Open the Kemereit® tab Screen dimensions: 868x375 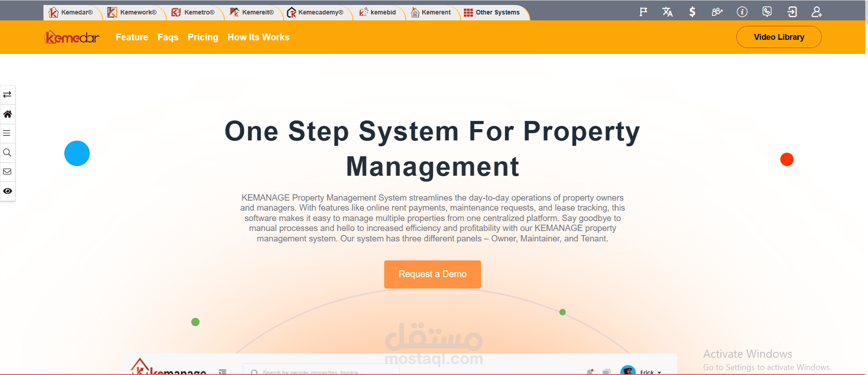click(x=252, y=12)
